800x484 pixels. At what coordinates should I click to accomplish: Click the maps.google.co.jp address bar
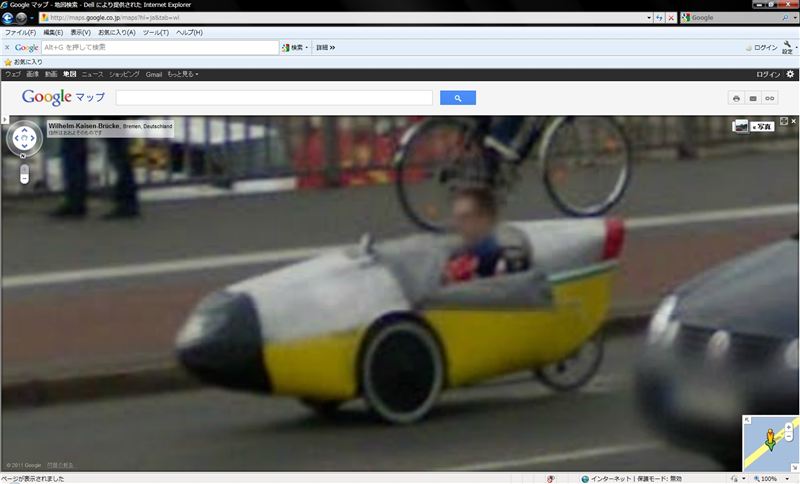[x=342, y=18]
